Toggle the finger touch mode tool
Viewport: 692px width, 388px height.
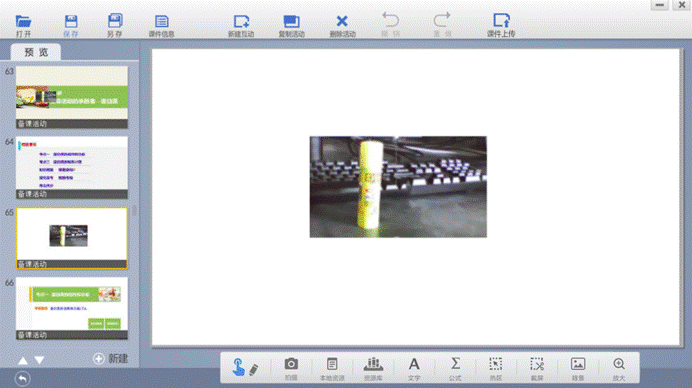tap(238, 367)
